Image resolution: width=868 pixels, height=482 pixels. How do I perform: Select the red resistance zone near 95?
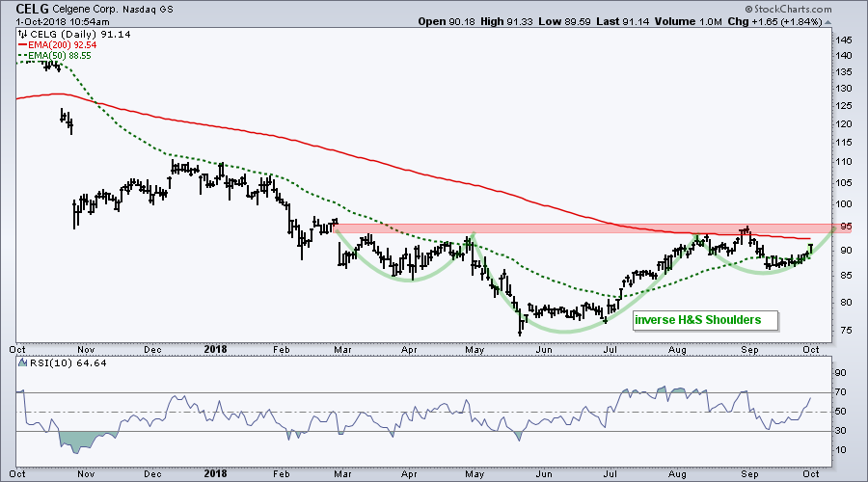coord(583,228)
